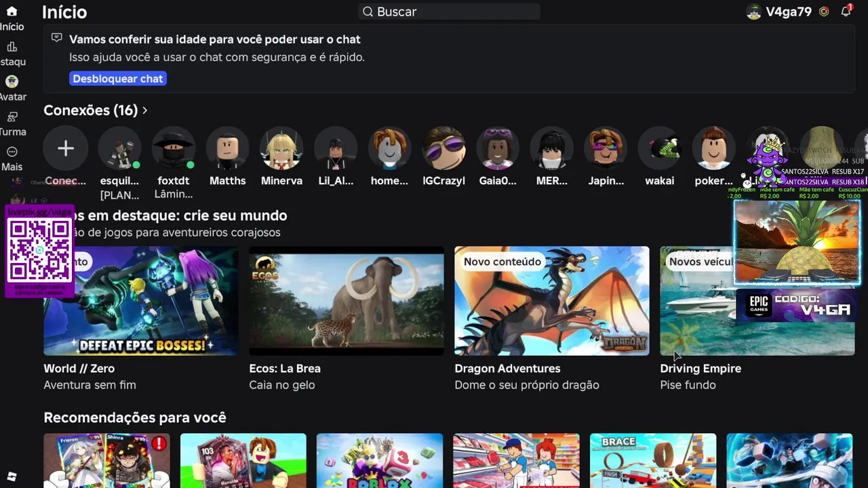868x488 pixels.
Task: Click the Início page title
Action: click(64, 12)
